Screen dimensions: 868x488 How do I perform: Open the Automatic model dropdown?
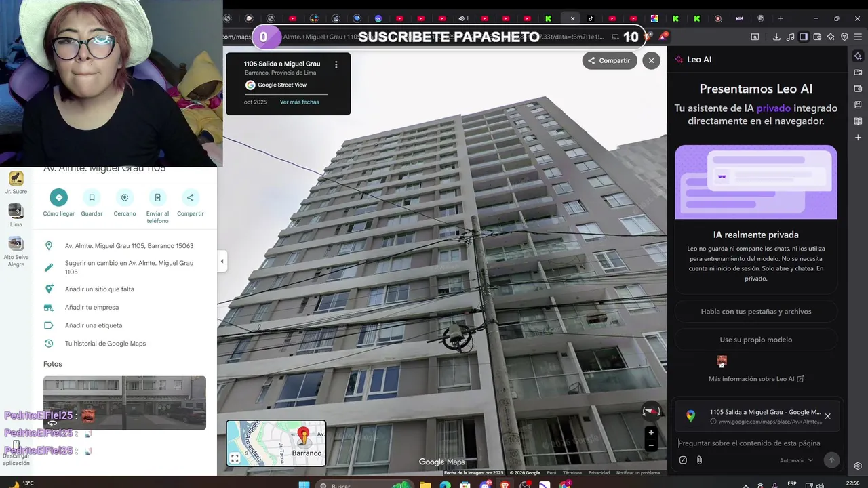click(796, 460)
